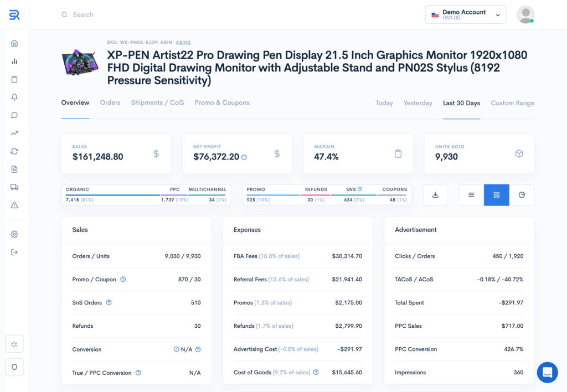Viewport: 567px width, 392px height.
Task: Open the Home icon in sidebar
Action: (x=14, y=43)
